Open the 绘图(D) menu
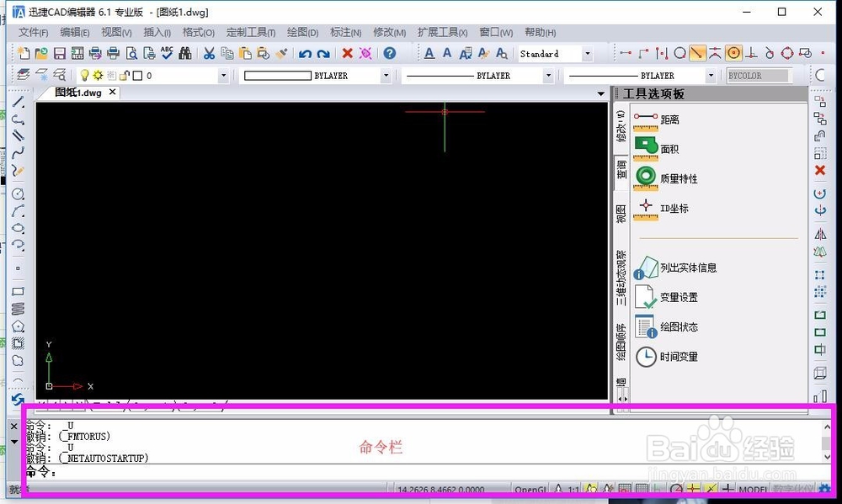 point(303,32)
